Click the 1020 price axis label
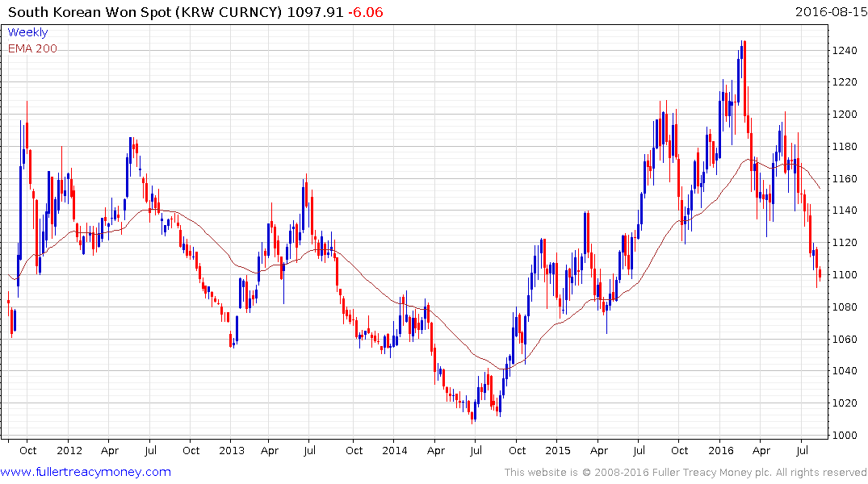This screenshot has height=484, width=868. [845, 403]
